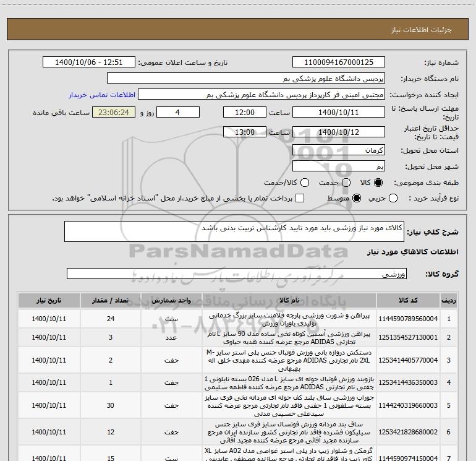
Task: Click product code 1251354527130001
Action: click(x=408, y=337)
